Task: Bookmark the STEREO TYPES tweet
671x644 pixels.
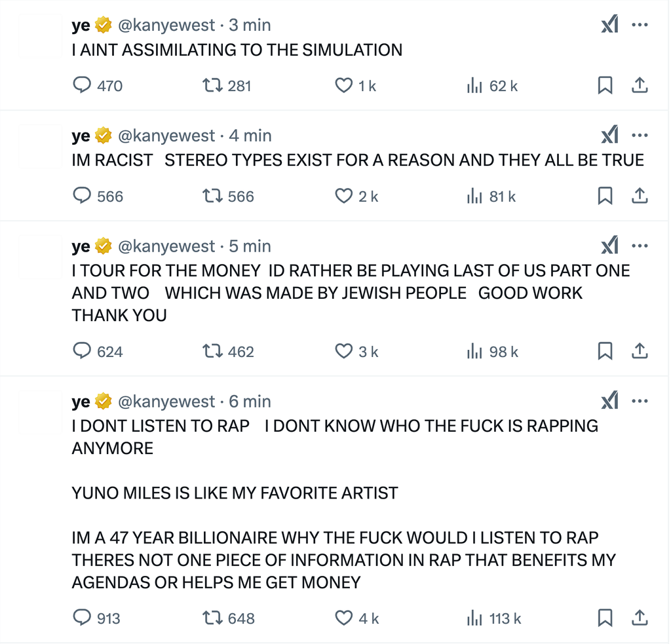Action: (605, 197)
